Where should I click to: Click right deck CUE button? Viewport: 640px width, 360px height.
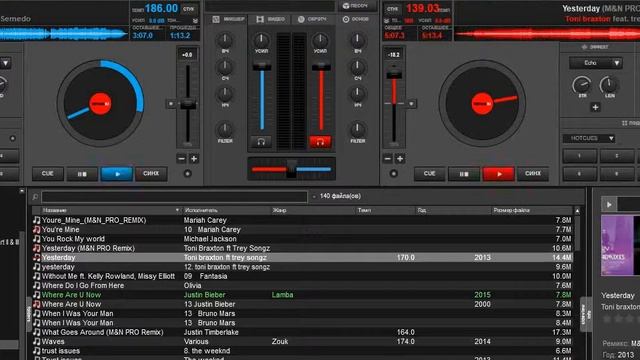[x=429, y=174]
